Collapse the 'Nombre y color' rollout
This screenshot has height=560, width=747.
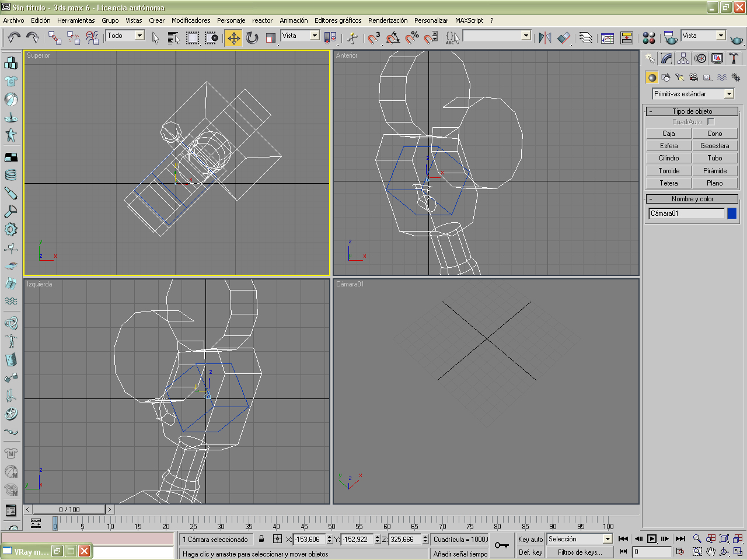click(x=692, y=199)
